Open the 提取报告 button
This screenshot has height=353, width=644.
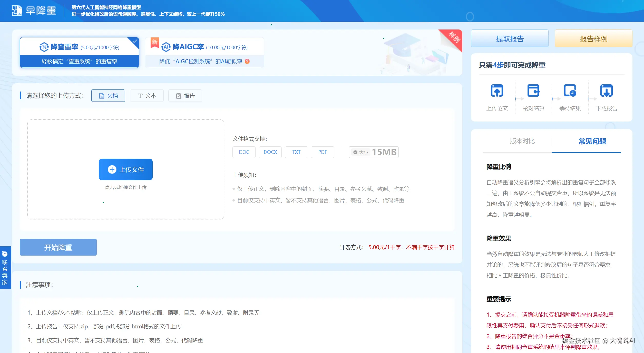click(x=510, y=39)
